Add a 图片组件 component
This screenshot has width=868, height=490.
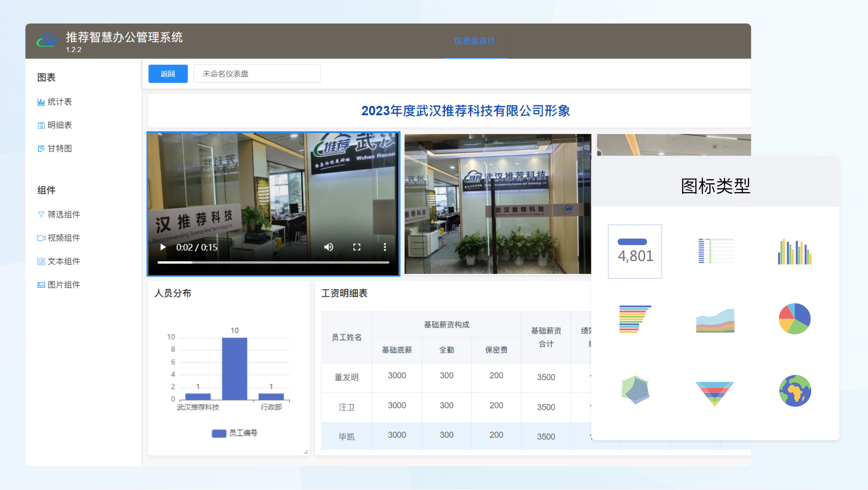click(x=64, y=285)
